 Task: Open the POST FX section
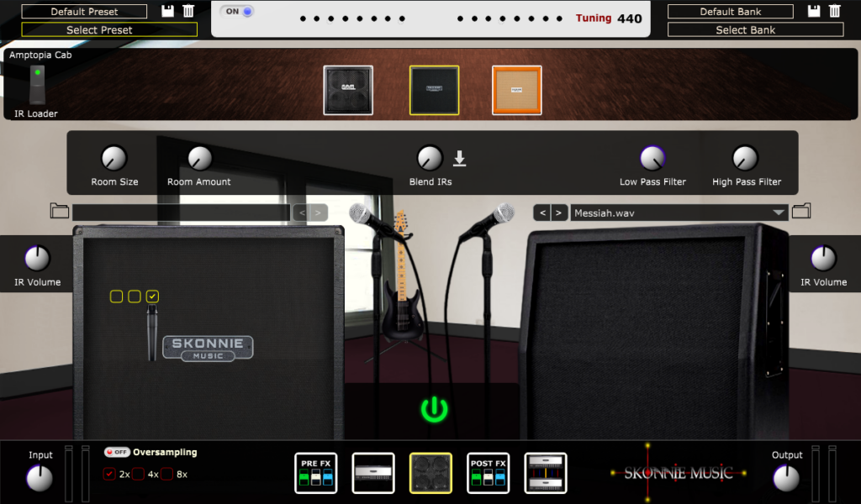(489, 473)
